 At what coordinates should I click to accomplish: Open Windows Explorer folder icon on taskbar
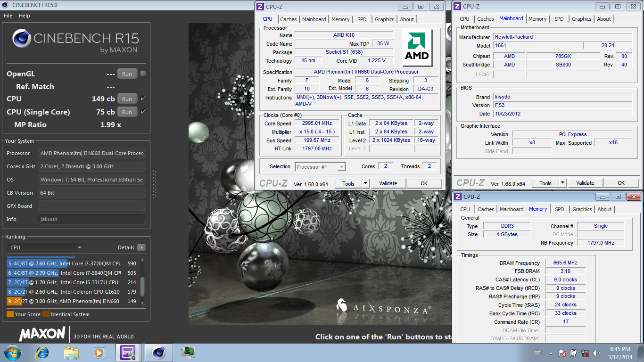(x=71, y=353)
